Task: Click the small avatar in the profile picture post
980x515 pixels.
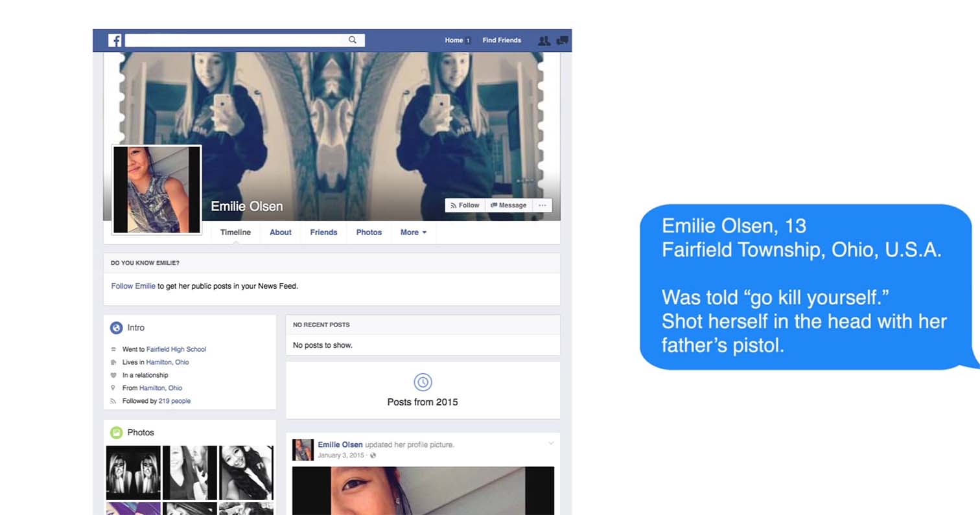Action: coord(303,450)
